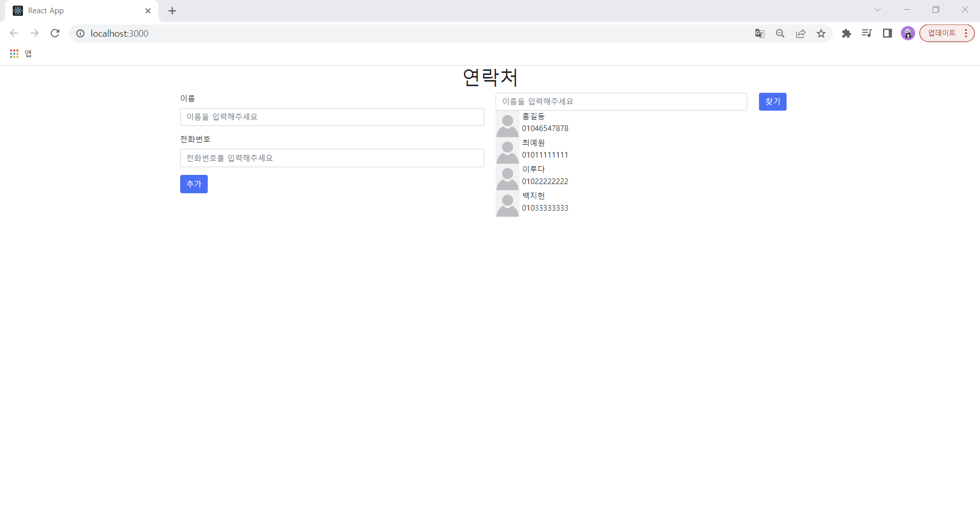View site information icon in address bar

pyautogui.click(x=80, y=33)
